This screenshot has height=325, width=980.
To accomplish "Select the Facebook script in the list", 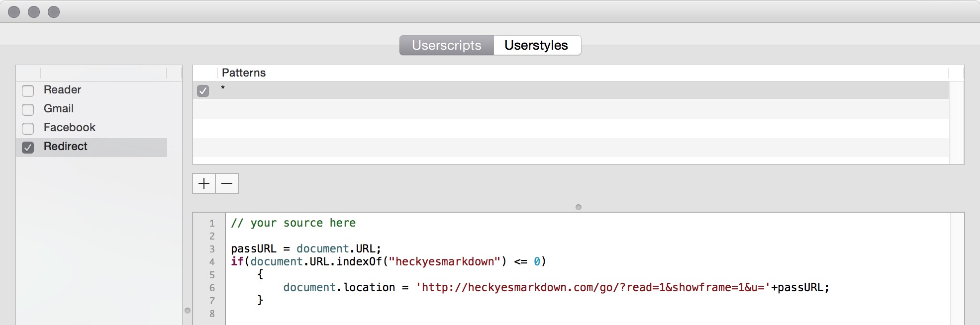I will (x=70, y=128).
